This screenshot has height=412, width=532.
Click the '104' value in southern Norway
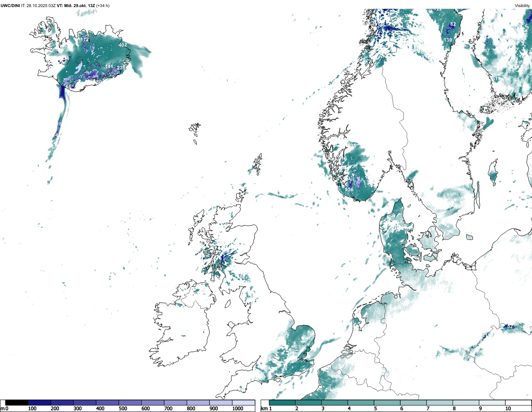point(349,190)
